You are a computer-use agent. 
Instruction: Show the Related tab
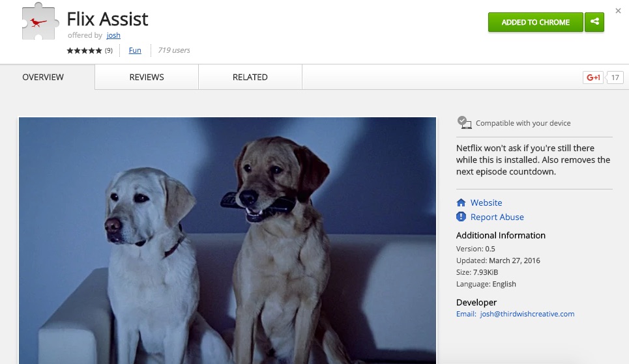click(x=250, y=77)
